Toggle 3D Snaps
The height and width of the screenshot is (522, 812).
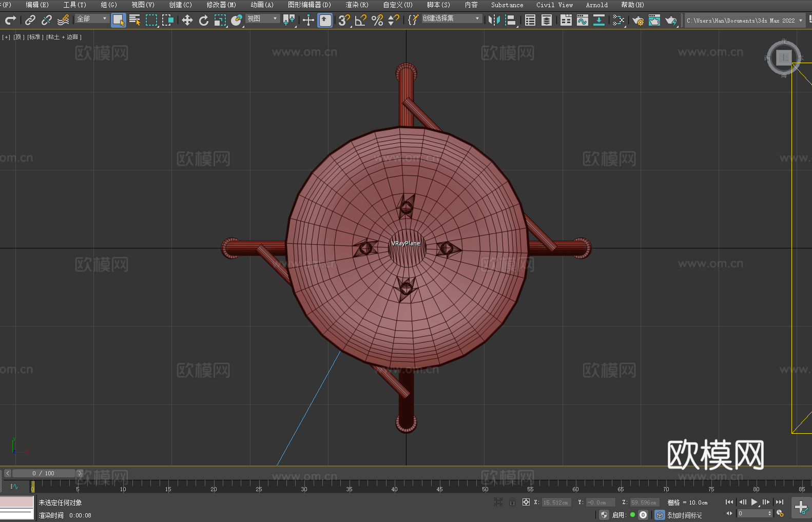point(344,20)
